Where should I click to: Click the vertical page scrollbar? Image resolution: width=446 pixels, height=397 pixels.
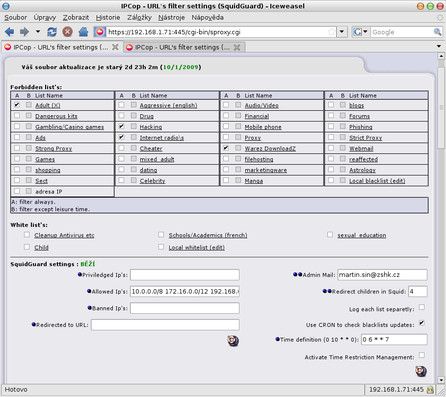[x=441, y=217]
